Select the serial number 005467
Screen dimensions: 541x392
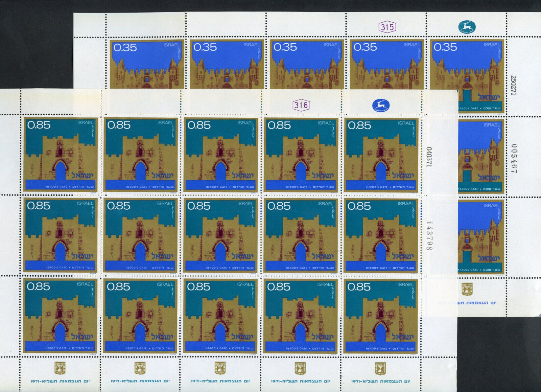pos(514,159)
